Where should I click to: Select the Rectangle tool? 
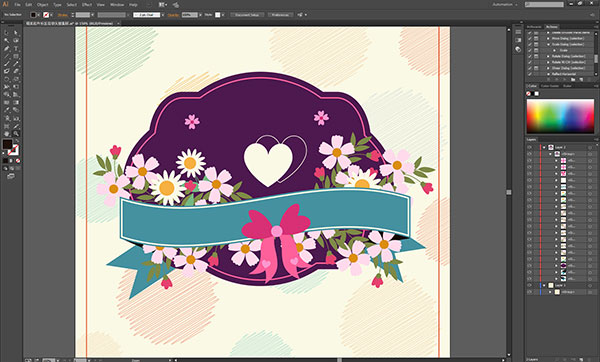coord(16,56)
